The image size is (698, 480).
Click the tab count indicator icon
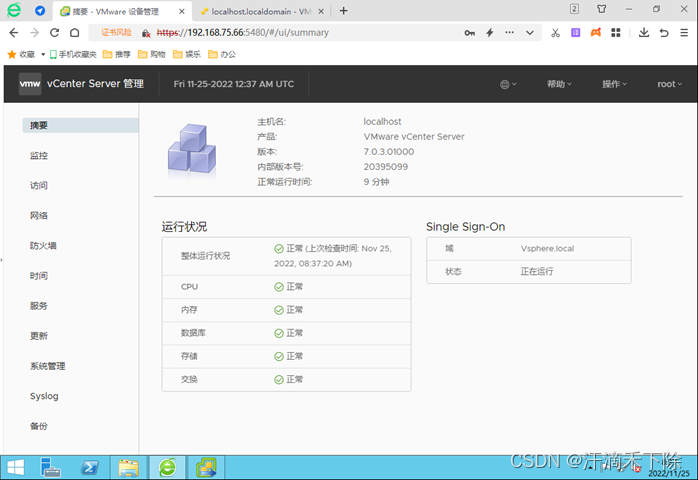[x=574, y=9]
